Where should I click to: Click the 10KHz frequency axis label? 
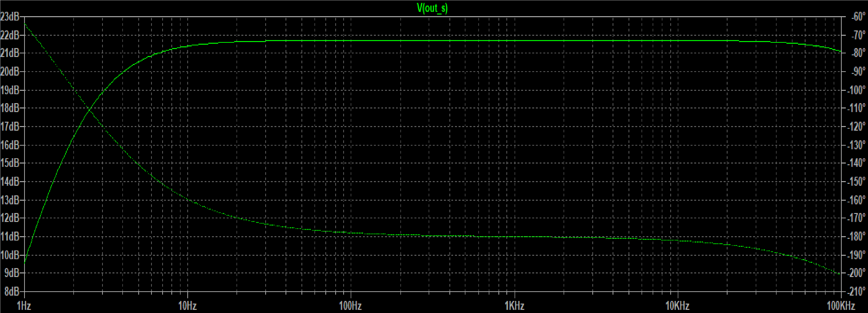point(677,306)
